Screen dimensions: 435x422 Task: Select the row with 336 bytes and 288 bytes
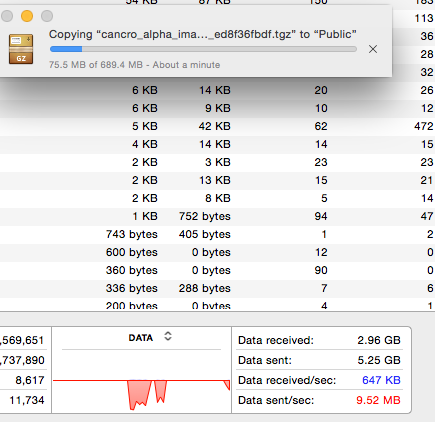tap(217, 288)
